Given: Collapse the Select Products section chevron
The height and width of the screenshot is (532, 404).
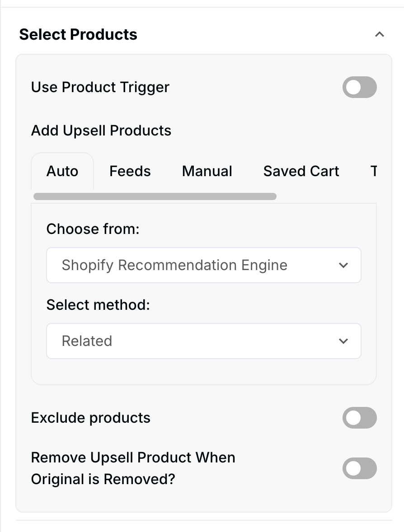Looking at the screenshot, I should [380, 34].
